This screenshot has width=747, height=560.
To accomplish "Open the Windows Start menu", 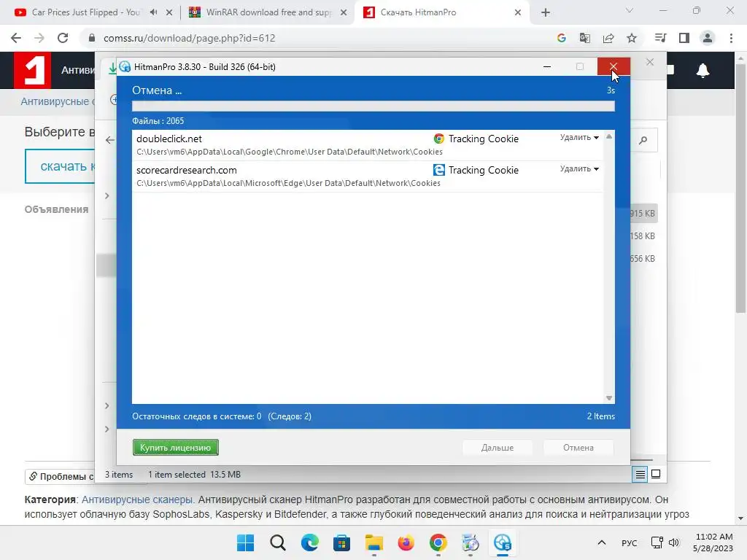I will pos(245,542).
